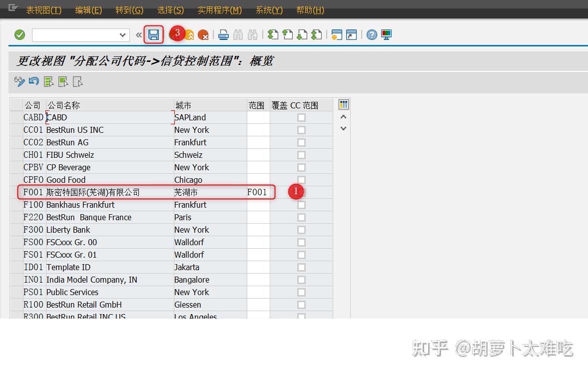Click the Display/Change (glasses and pencil) icon

click(19, 81)
